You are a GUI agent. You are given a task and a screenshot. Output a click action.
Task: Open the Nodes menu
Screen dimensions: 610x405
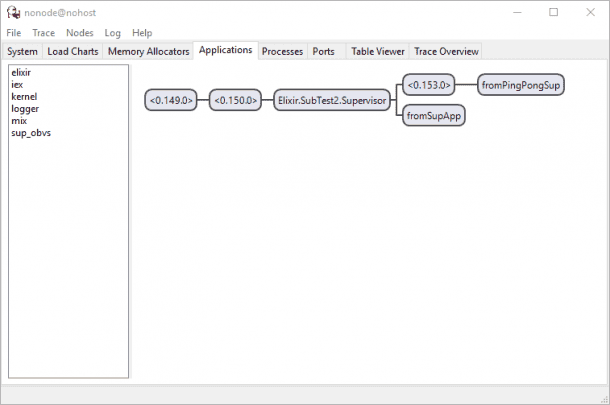79,33
